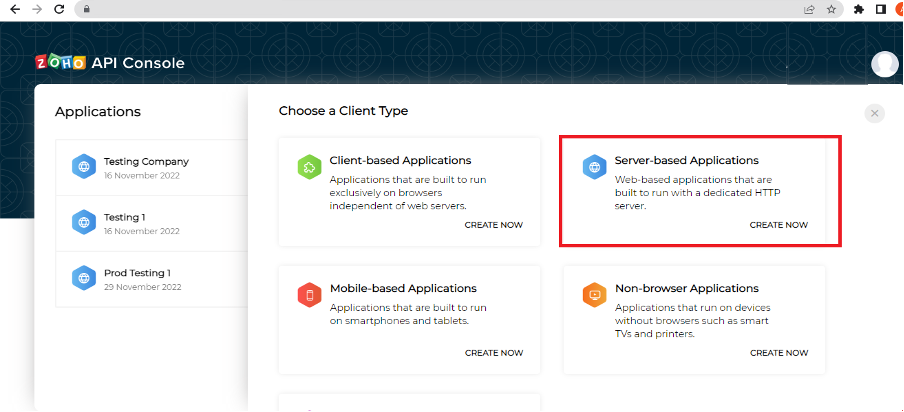Click the blue Server-based Applications globe icon
This screenshot has width=904, height=412.
(x=594, y=167)
